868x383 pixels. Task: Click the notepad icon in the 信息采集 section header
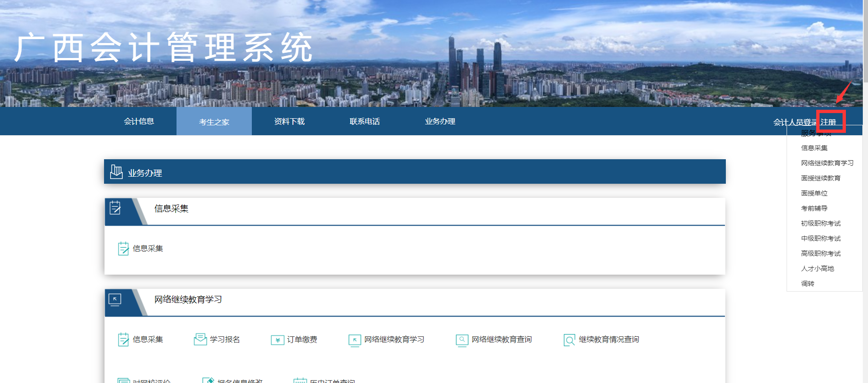tap(115, 208)
